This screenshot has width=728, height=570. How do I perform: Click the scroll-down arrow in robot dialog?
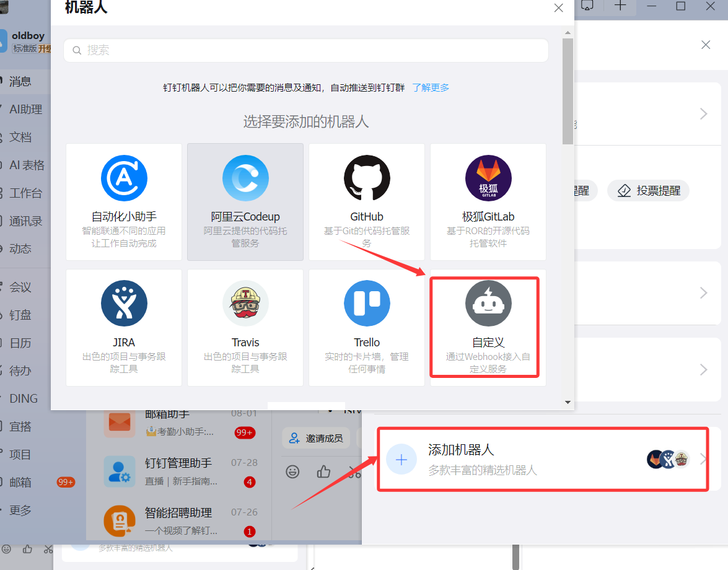pos(568,402)
